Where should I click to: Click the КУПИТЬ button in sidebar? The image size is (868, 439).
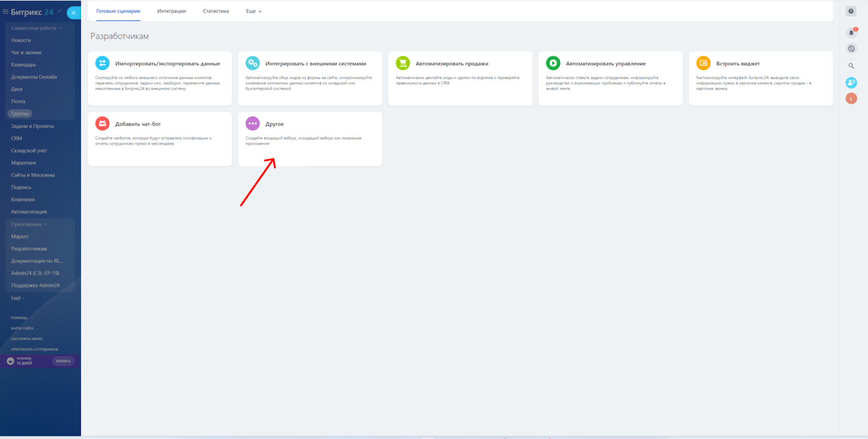pyautogui.click(x=63, y=361)
